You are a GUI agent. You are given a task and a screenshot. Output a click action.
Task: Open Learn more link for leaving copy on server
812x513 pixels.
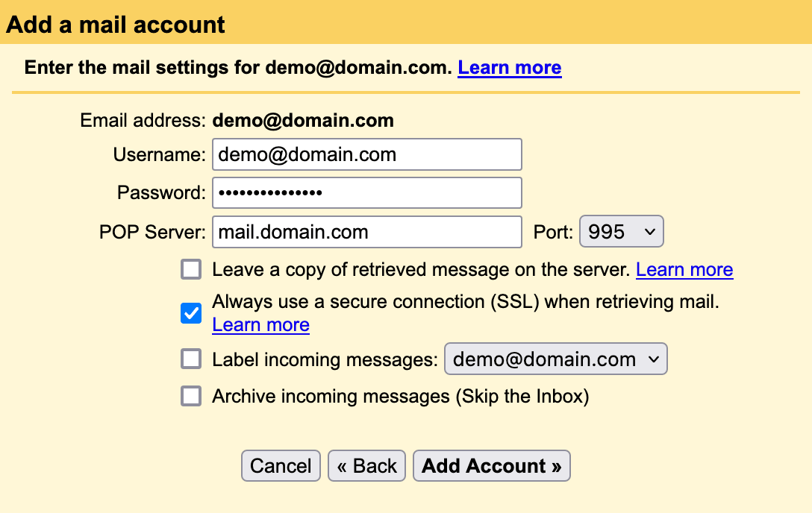click(684, 269)
